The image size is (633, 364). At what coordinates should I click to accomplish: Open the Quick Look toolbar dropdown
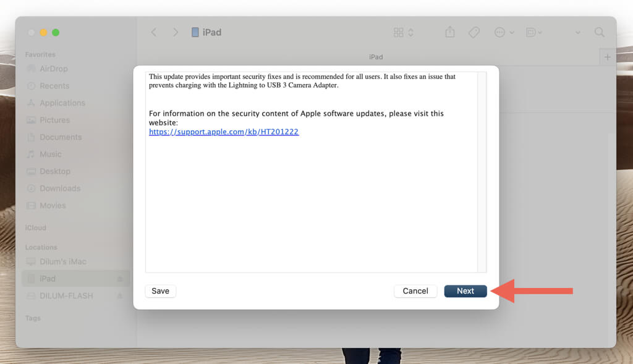click(533, 32)
